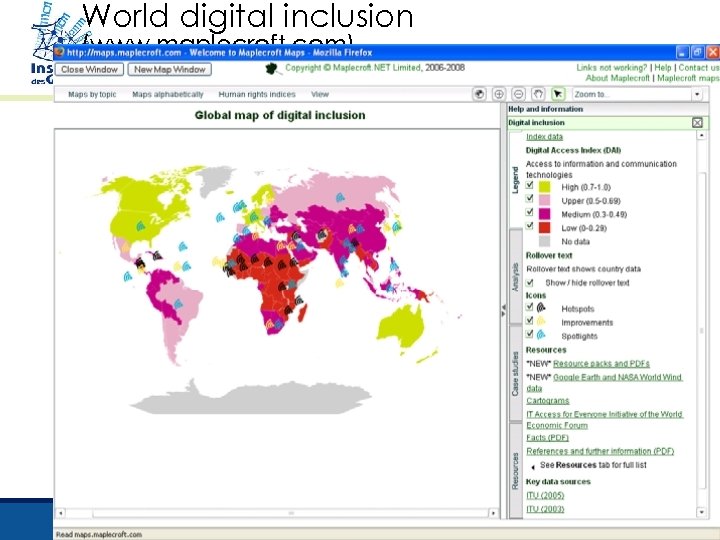Click the Help and information panel header

pyautogui.click(x=608, y=109)
